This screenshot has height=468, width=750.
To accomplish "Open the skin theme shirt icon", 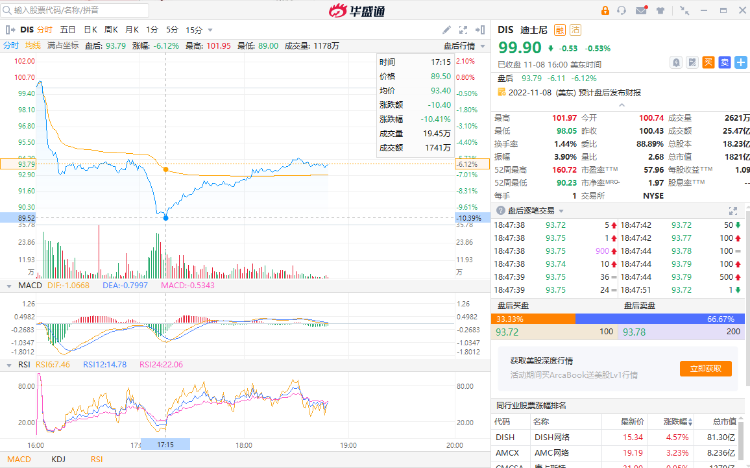I will 661,10.
